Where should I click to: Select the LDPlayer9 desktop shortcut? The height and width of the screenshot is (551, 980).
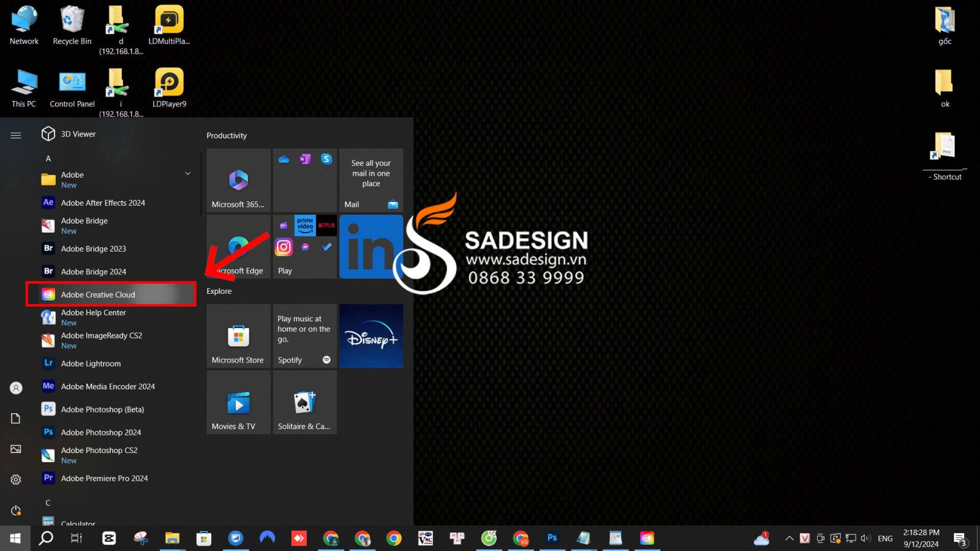169,88
